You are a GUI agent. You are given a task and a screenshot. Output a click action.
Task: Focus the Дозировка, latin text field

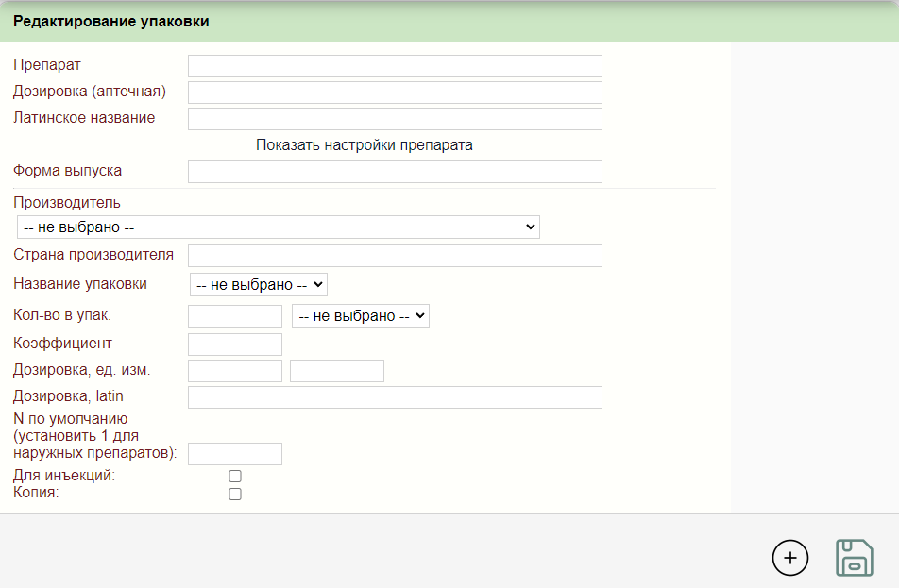pyautogui.click(x=395, y=397)
